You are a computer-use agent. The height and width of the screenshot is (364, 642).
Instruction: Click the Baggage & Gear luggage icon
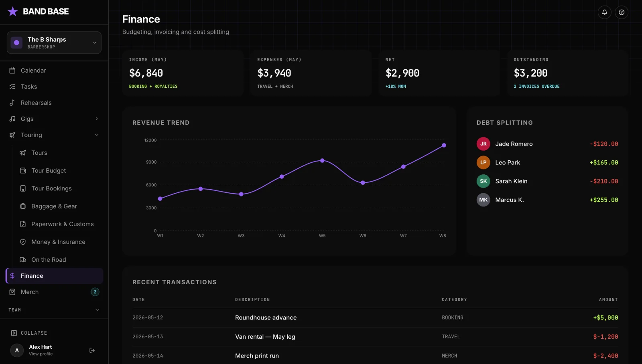click(x=23, y=206)
